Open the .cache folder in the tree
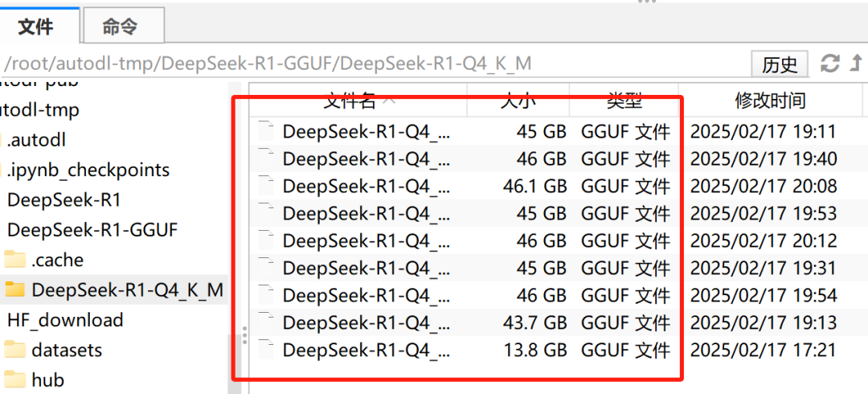 pos(58,260)
